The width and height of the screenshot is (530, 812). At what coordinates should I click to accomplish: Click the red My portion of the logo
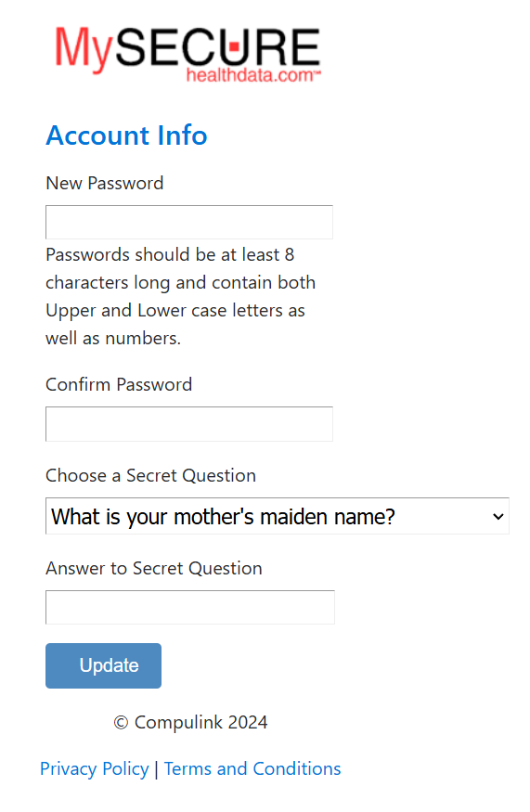point(84,48)
